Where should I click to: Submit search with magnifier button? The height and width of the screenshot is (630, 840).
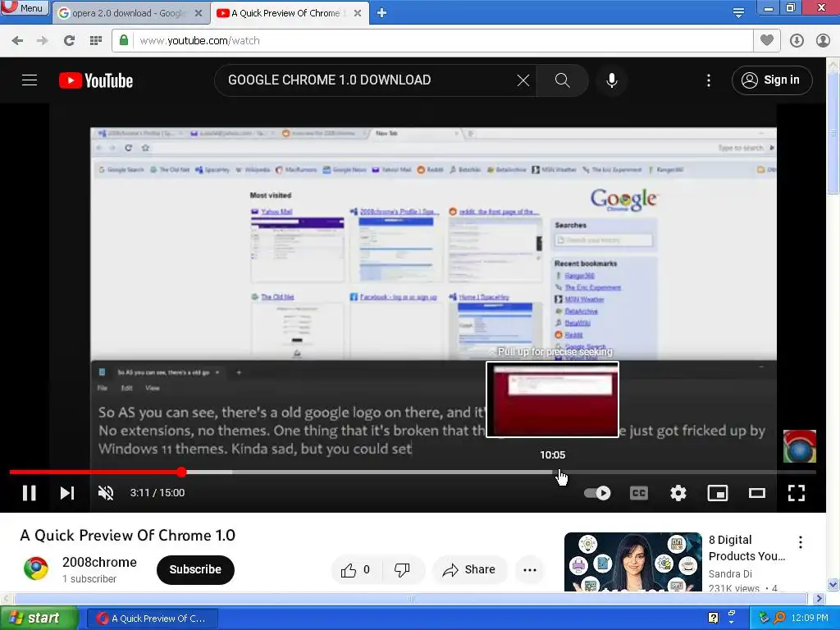pyautogui.click(x=562, y=80)
